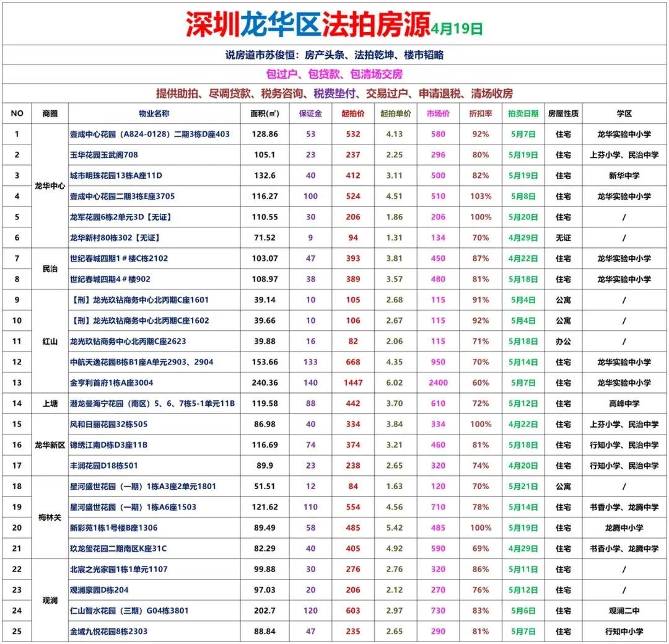The image size is (669, 644).
Task: Select property 世纪春城四期1#楼C栋2102
Action: pos(119,258)
